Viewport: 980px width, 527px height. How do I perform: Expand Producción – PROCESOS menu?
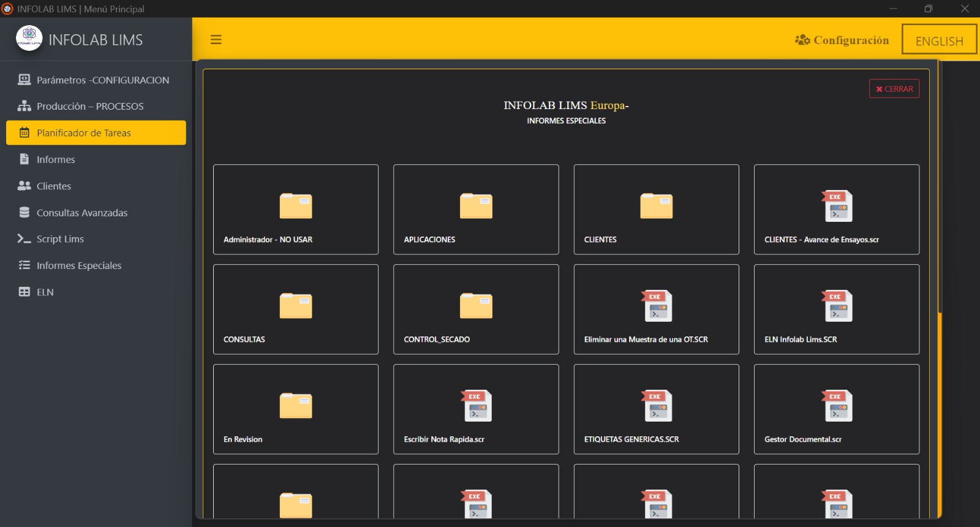[x=90, y=107]
